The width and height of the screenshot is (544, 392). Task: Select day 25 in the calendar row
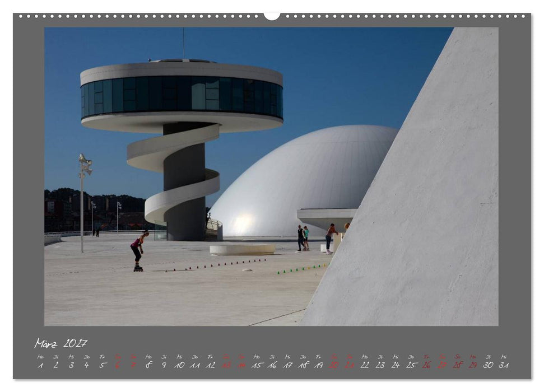(x=411, y=365)
